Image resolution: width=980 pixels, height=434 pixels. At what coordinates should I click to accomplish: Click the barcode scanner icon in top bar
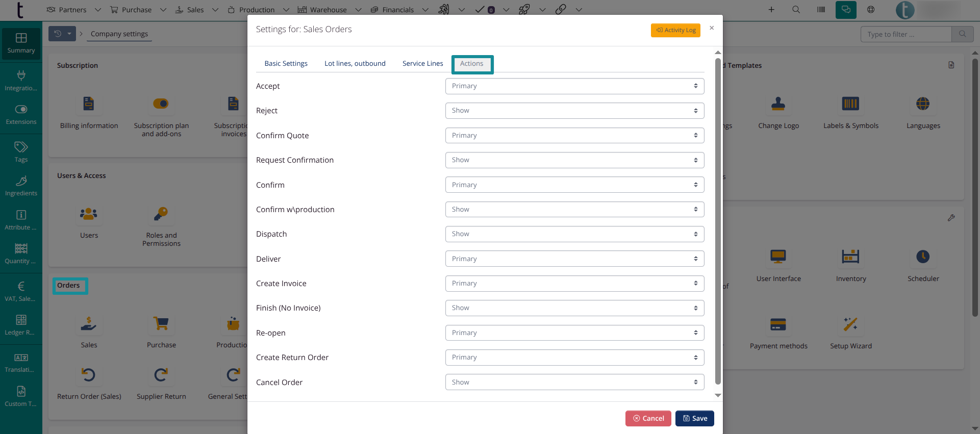click(821, 10)
